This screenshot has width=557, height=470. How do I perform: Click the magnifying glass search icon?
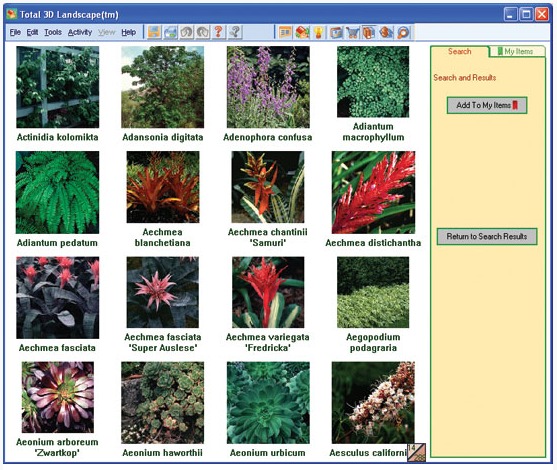[403, 32]
